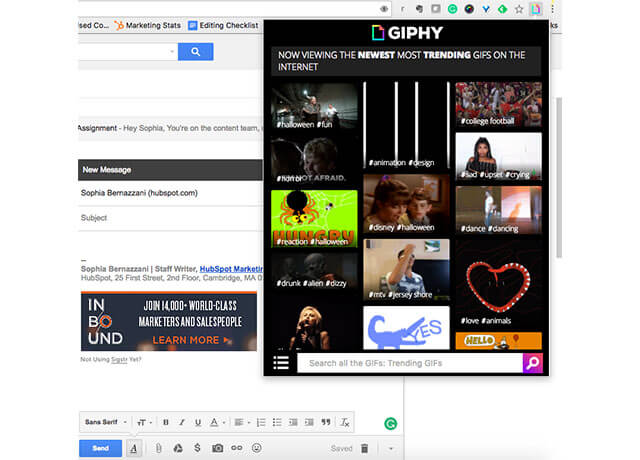Image resolution: width=640 pixels, height=460 pixels.
Task: Click the Giphy magnifier search button
Action: tap(533, 363)
